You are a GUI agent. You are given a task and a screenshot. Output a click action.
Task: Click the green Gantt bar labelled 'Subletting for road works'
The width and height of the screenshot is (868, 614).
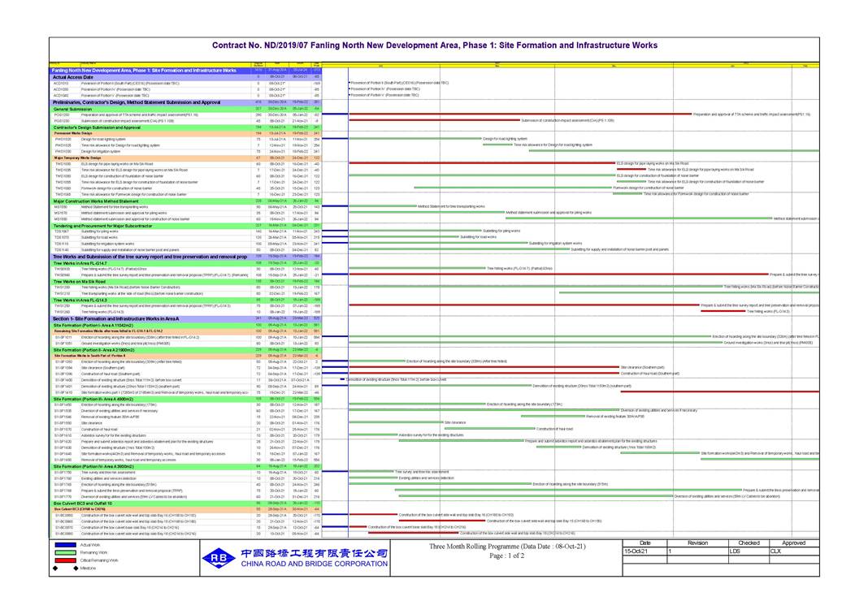point(404,237)
